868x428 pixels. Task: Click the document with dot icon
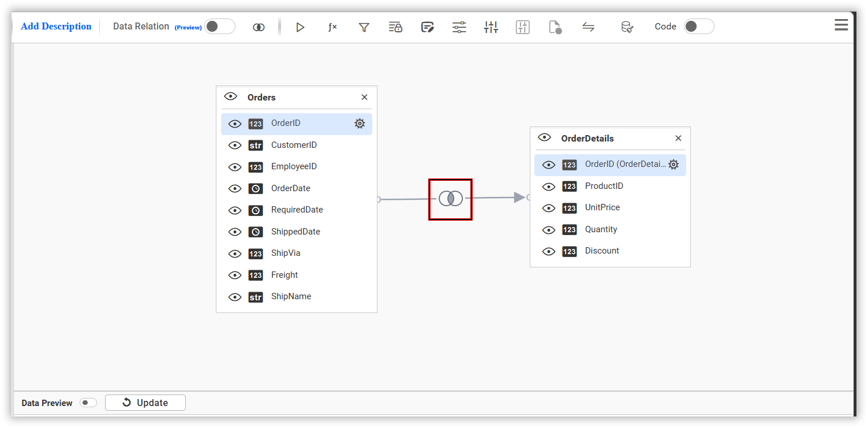point(555,27)
